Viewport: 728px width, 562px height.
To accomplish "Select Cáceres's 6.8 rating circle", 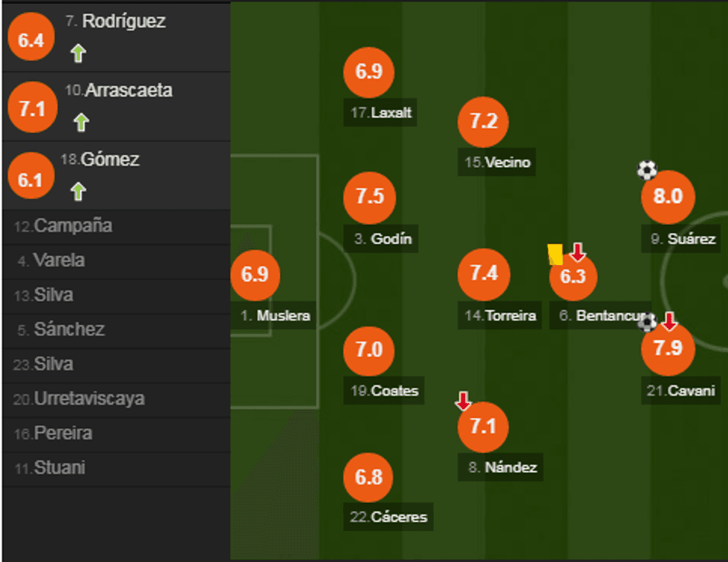I will pyautogui.click(x=368, y=477).
